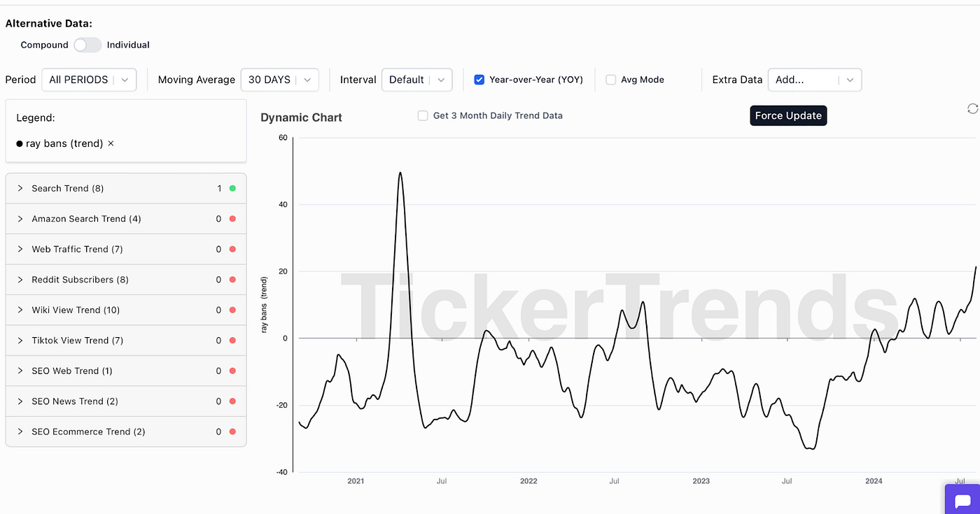This screenshot has height=514, width=980.
Task: Click the vertical ray bans (trend) axis title
Action: tap(265, 304)
